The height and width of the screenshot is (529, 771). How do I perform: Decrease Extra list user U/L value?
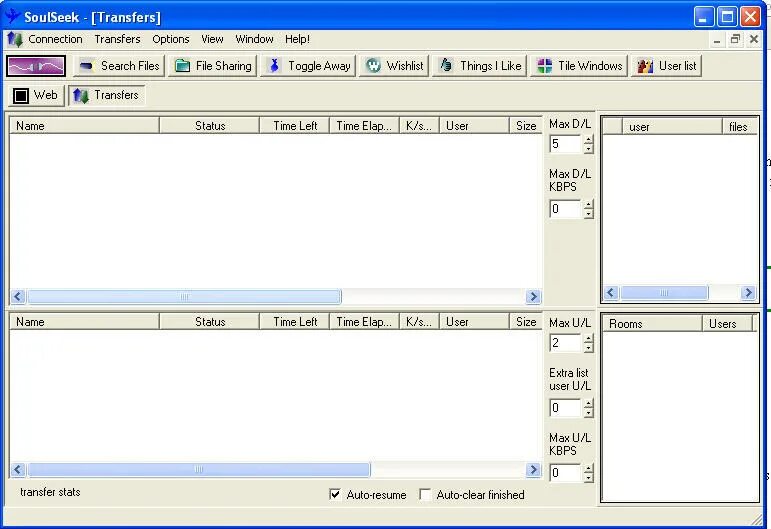(x=588, y=412)
